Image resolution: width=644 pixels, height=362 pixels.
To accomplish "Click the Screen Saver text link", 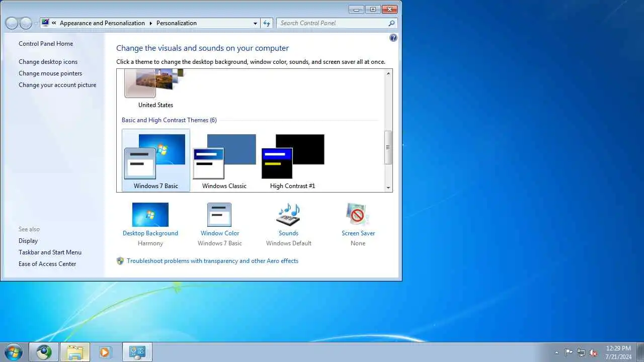I will tap(358, 233).
